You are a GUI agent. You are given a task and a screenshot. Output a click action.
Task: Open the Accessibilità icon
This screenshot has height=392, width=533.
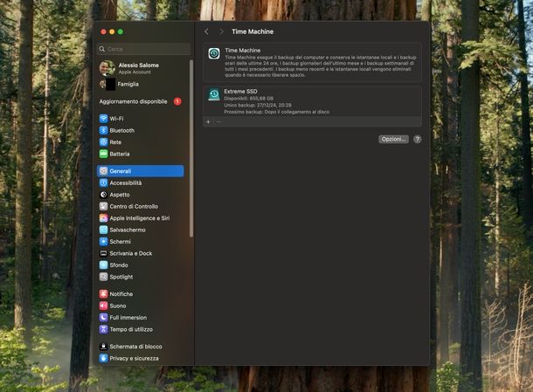tap(103, 182)
